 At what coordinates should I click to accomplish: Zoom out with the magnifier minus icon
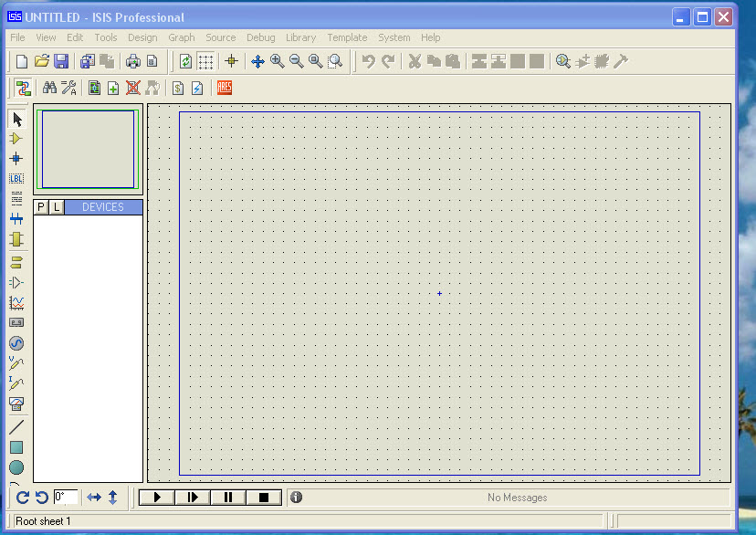tap(297, 62)
